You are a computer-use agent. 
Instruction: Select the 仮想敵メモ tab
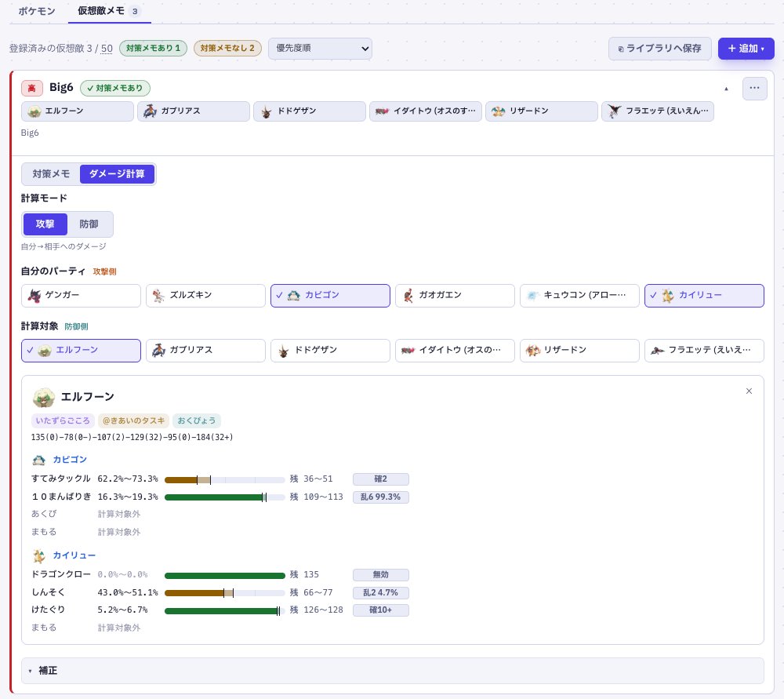coord(109,11)
